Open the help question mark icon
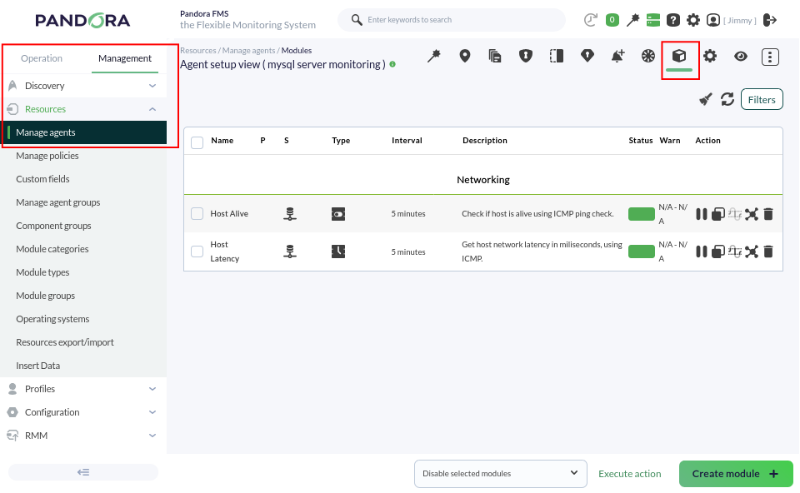Image resolution: width=800 pixels, height=493 pixels. pyautogui.click(x=673, y=20)
